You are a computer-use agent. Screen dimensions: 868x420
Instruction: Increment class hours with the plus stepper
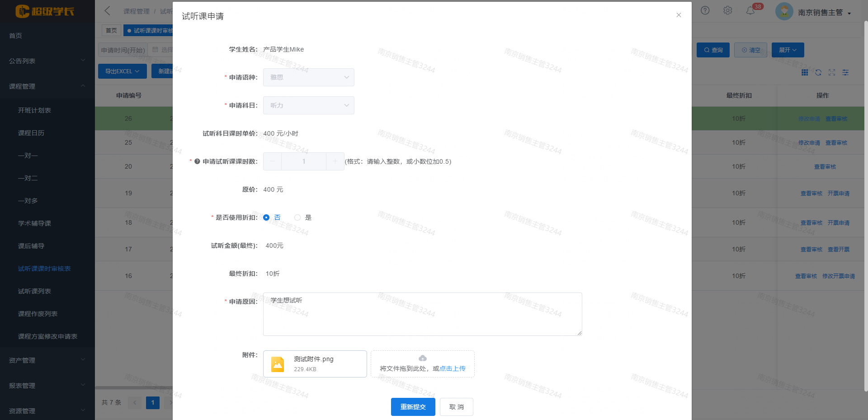click(x=335, y=161)
